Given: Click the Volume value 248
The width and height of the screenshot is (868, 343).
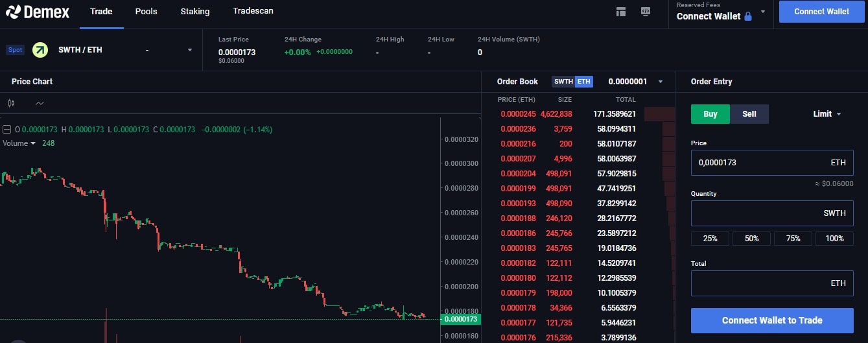Looking at the screenshot, I should point(49,143).
